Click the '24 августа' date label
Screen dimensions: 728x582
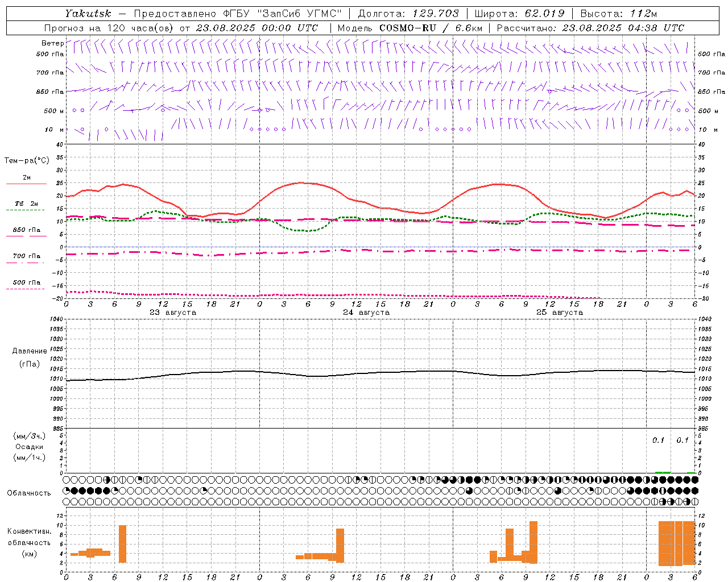point(366,313)
